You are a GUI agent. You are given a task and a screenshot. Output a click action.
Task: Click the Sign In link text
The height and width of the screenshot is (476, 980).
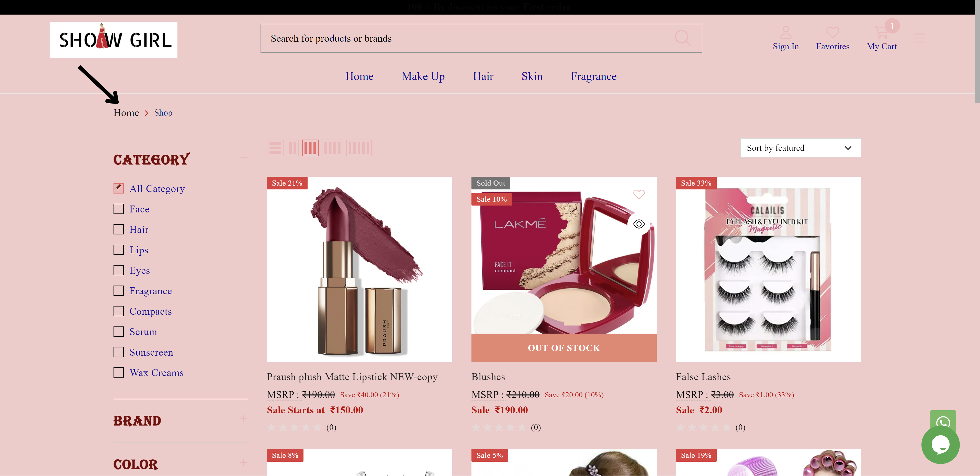point(786,47)
